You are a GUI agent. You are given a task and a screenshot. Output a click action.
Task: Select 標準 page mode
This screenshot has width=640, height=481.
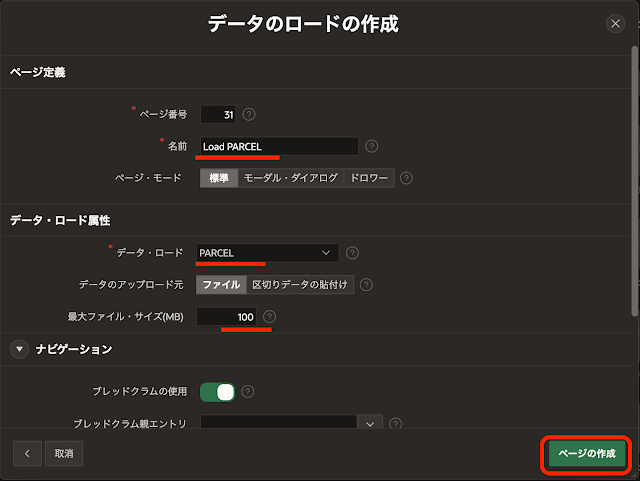click(219, 178)
